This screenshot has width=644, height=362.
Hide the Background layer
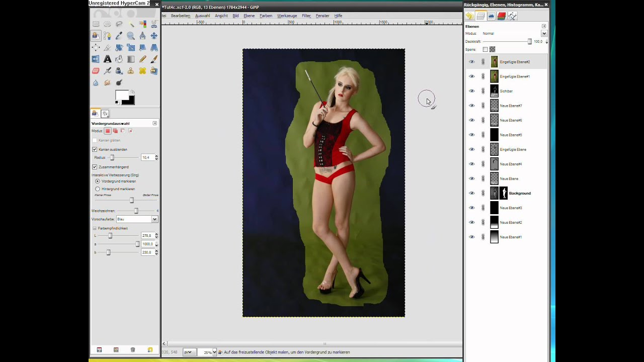coord(471,193)
